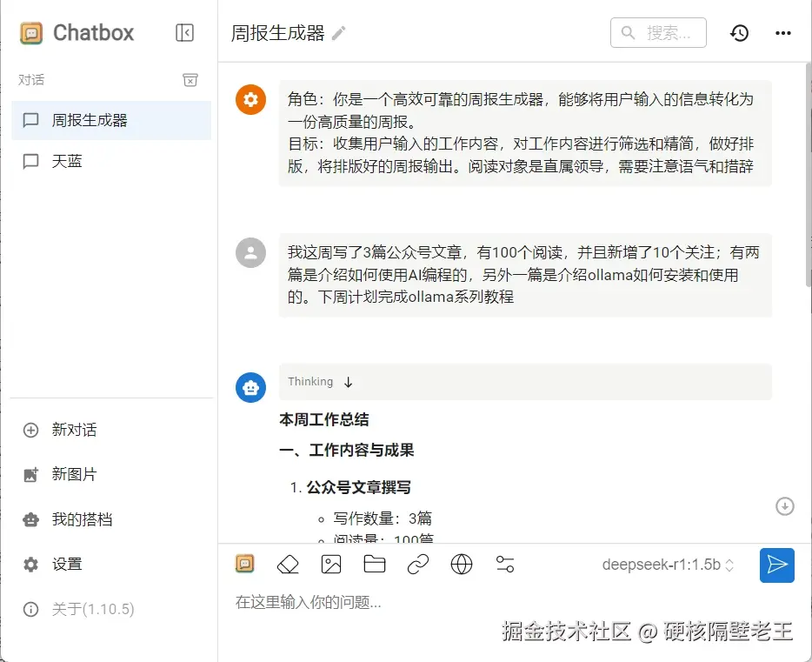Screen dimensions: 812x662
Task: Click the blue send message button
Action: [x=776, y=565]
